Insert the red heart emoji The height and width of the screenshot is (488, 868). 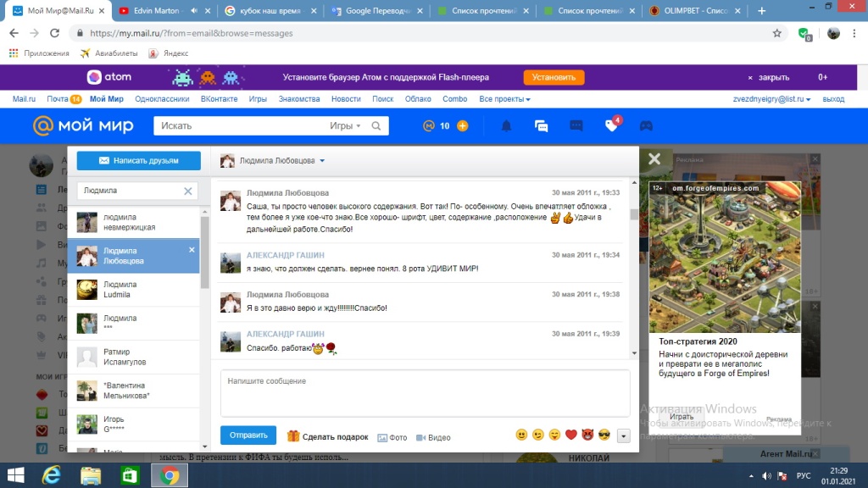pos(570,435)
